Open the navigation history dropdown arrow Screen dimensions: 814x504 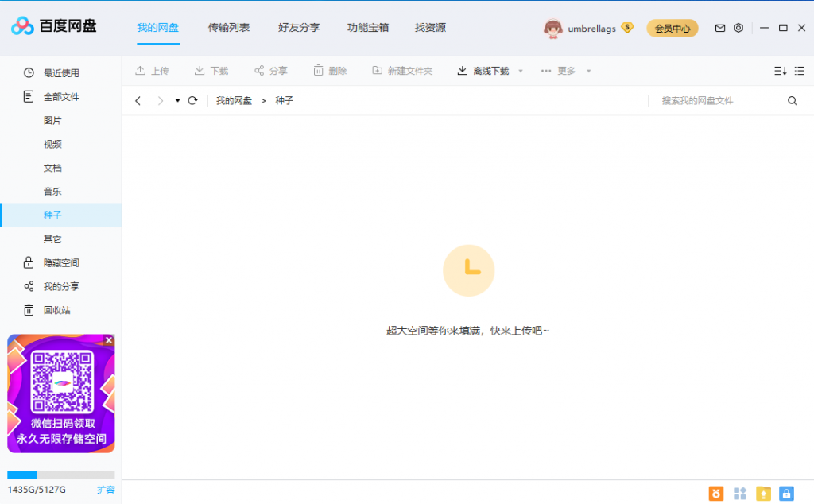coord(177,101)
